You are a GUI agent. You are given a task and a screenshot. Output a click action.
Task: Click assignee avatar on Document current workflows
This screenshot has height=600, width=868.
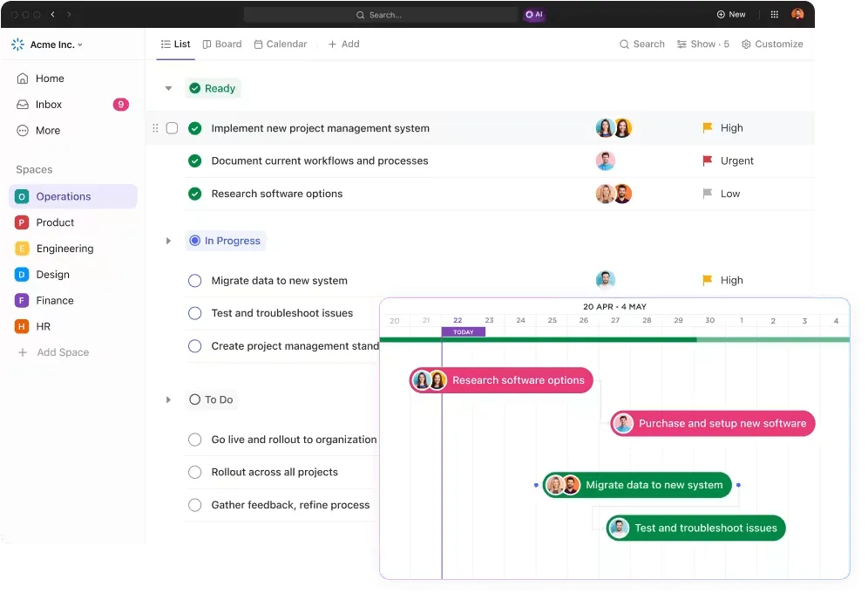(x=606, y=160)
